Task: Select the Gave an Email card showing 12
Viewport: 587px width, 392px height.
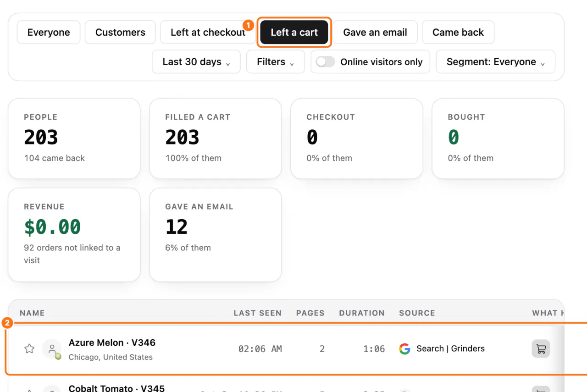Action: 216,235
